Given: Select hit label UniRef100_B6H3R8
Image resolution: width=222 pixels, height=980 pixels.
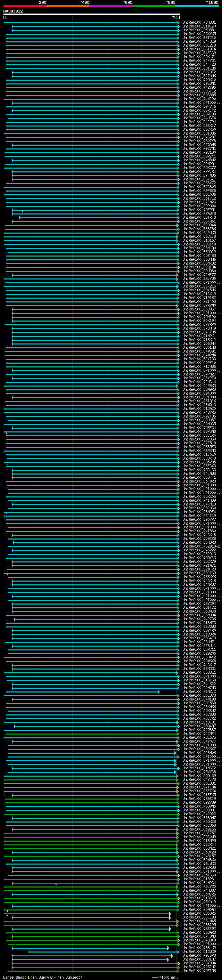Looking at the screenshot, I should coord(199,542).
